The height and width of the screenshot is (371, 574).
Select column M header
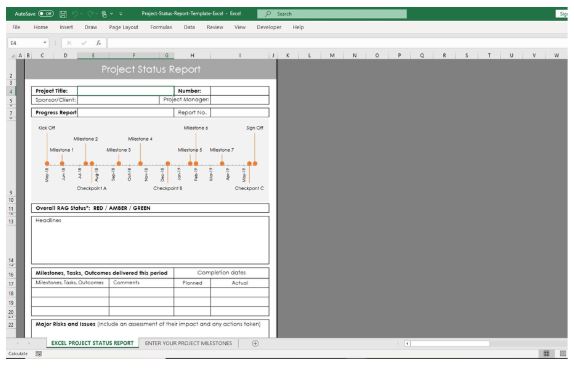332,55
